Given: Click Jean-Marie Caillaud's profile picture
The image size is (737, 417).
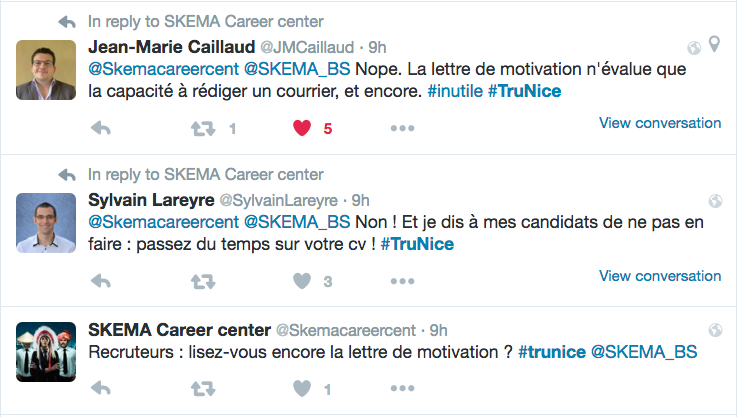Looking at the screenshot, I should tap(47, 70).
